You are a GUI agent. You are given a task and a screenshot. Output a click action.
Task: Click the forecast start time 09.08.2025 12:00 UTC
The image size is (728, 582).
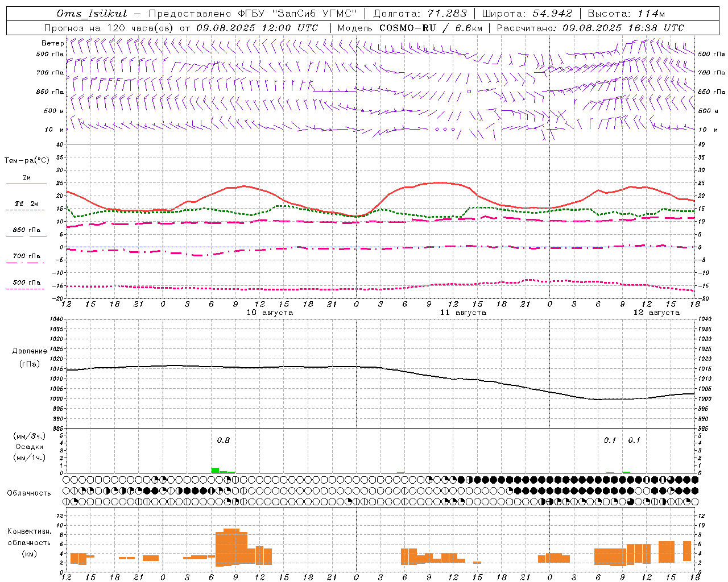click(257, 28)
